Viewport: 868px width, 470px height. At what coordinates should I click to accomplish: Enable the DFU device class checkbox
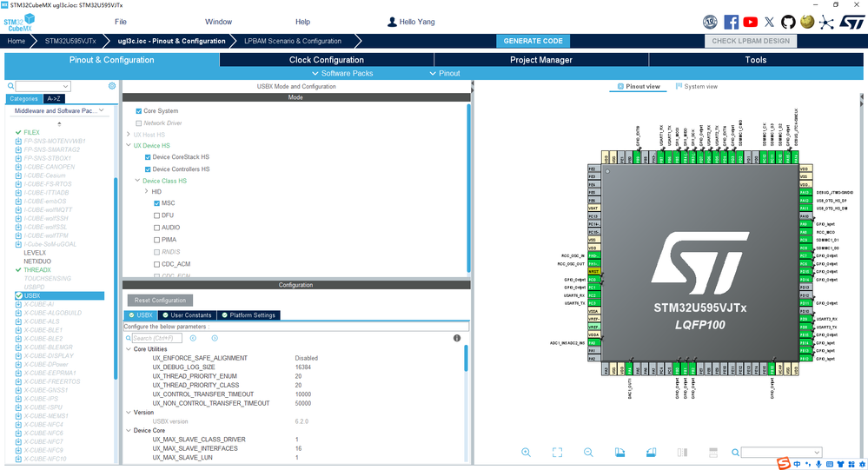157,215
